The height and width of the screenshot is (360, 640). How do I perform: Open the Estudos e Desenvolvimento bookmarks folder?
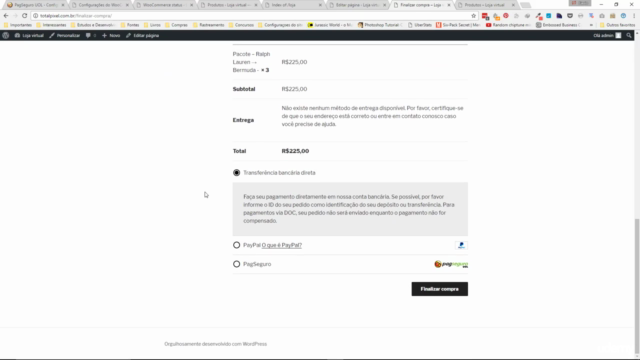click(93, 25)
